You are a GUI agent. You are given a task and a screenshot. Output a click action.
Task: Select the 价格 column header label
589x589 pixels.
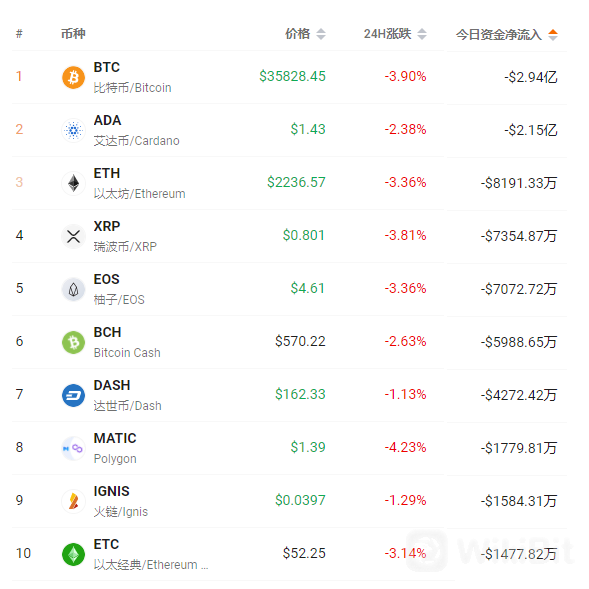tap(298, 34)
